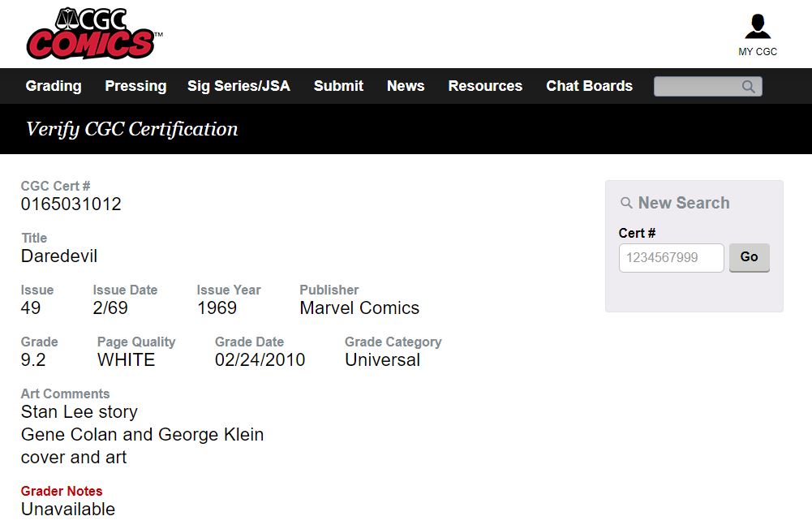Focus the site search box in navbar

[707, 87]
